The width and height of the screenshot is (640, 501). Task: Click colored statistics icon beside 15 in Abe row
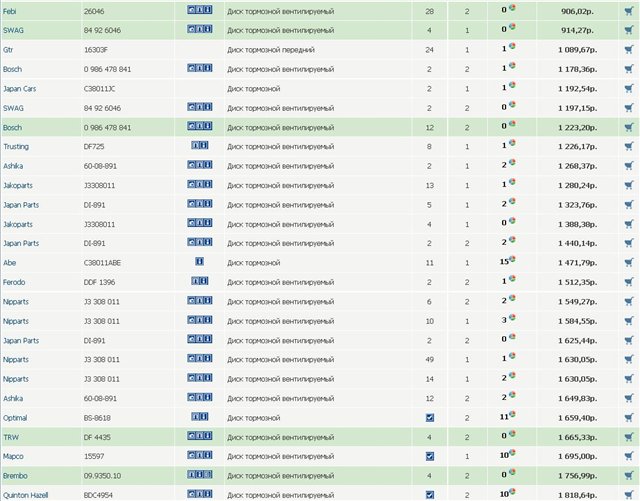pyautogui.click(x=512, y=259)
